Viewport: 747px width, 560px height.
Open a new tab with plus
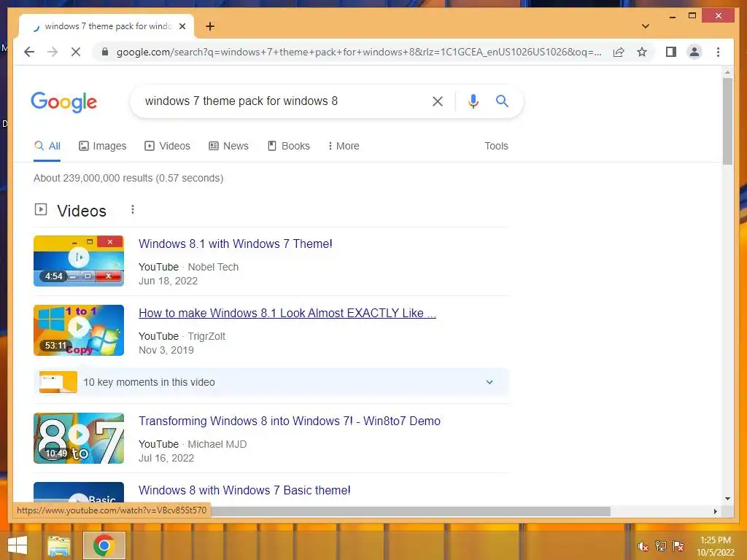point(210,26)
